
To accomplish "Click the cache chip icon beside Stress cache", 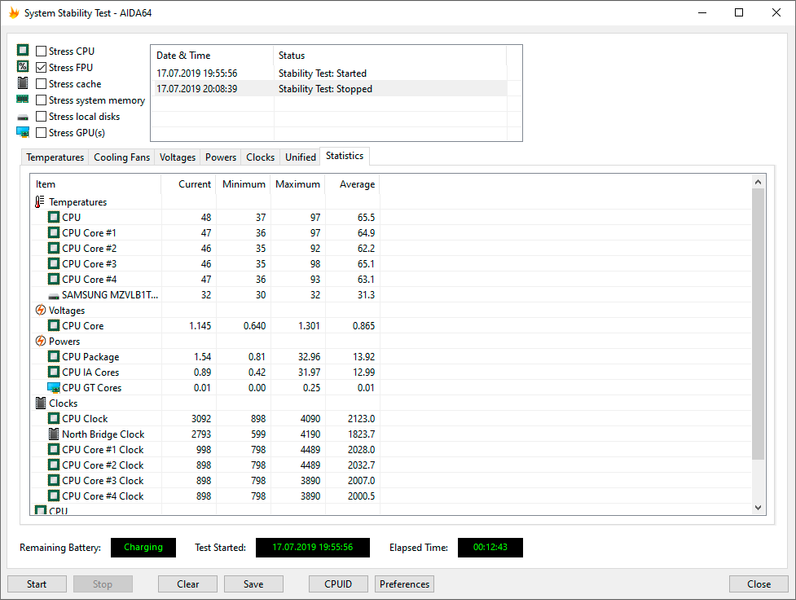I will 23,83.
